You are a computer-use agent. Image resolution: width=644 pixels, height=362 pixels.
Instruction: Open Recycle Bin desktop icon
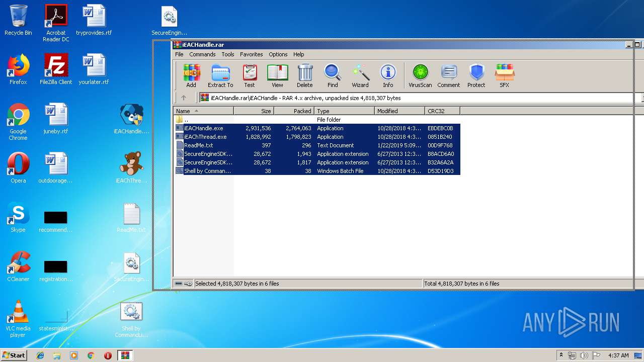click(18, 20)
